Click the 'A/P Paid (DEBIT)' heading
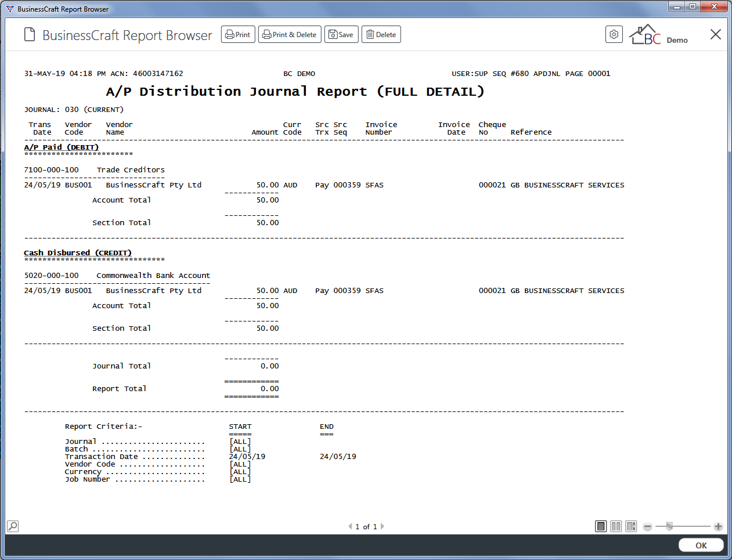 pos(62,147)
